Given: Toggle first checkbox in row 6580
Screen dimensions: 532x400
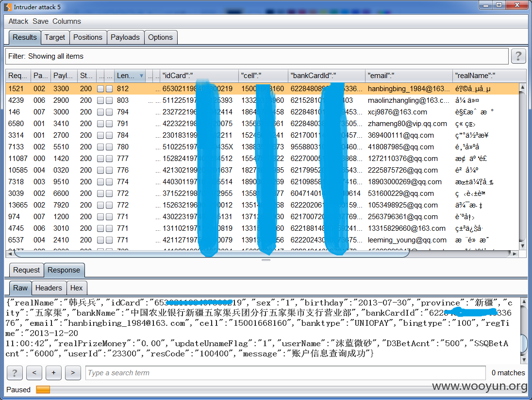Looking at the screenshot, I should 100,124.
